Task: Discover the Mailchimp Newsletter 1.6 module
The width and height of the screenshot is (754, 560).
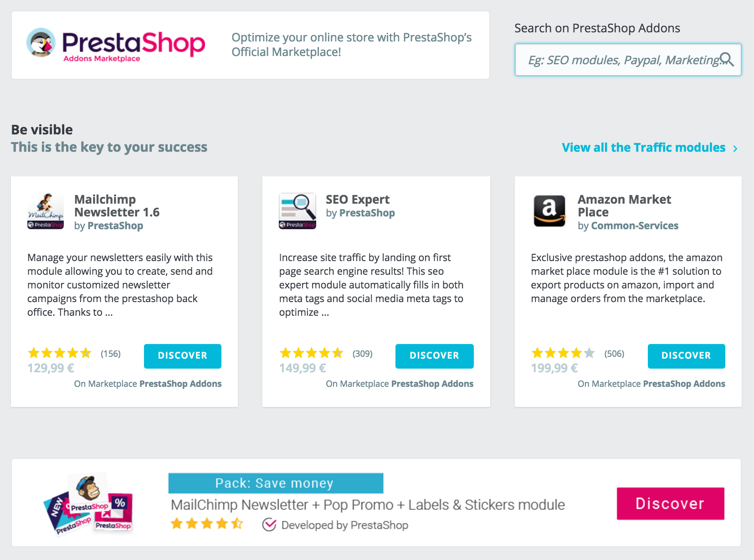Action: [x=182, y=356]
